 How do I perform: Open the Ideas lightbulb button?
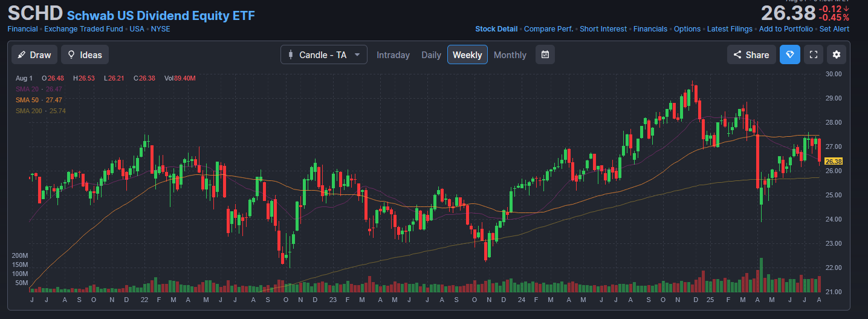point(85,54)
